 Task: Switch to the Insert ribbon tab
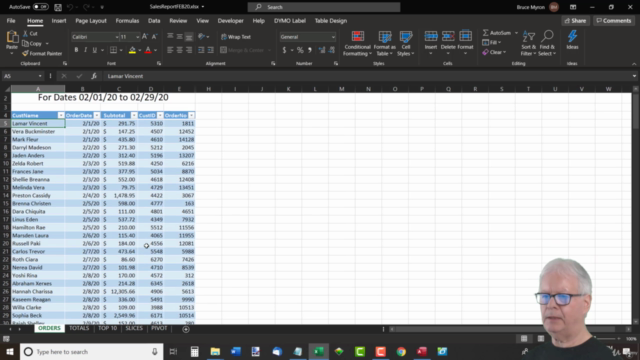point(59,21)
